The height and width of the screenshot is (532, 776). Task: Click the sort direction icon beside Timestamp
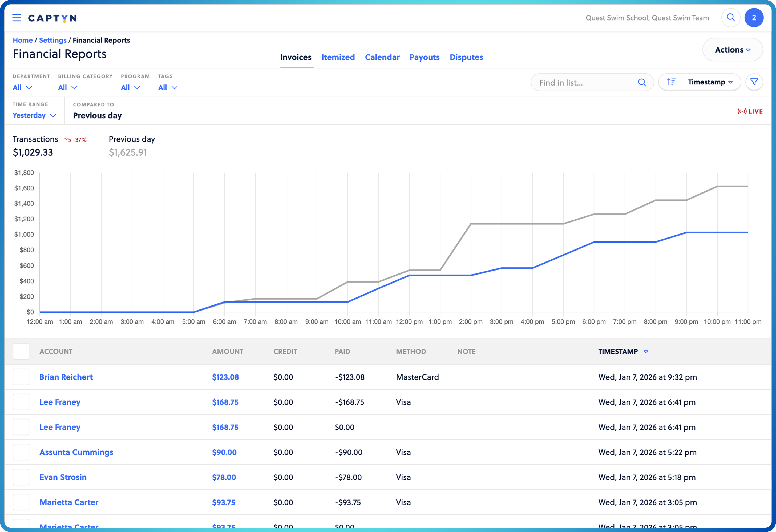(x=670, y=82)
